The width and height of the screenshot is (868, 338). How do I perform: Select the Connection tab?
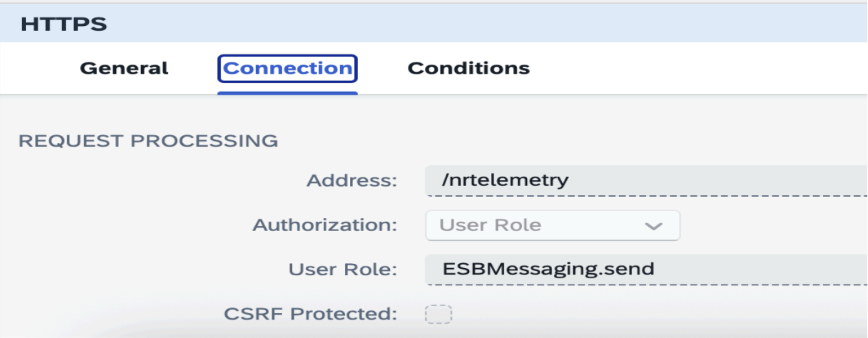point(288,68)
